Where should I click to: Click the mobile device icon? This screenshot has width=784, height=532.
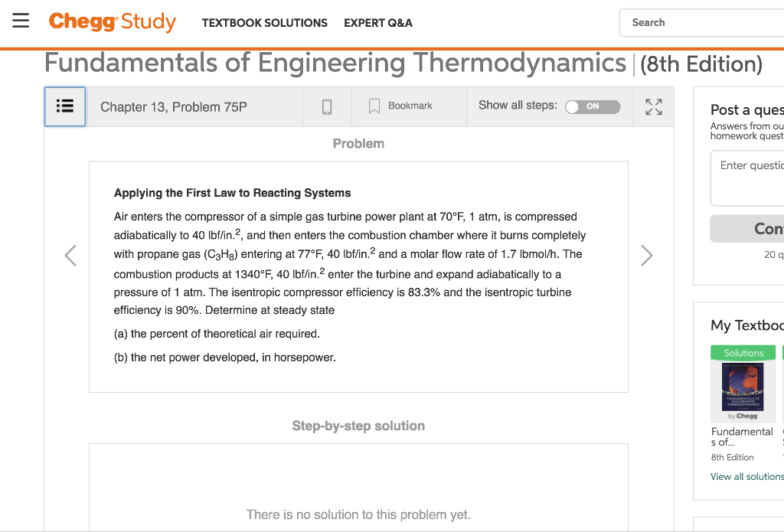pyautogui.click(x=327, y=106)
